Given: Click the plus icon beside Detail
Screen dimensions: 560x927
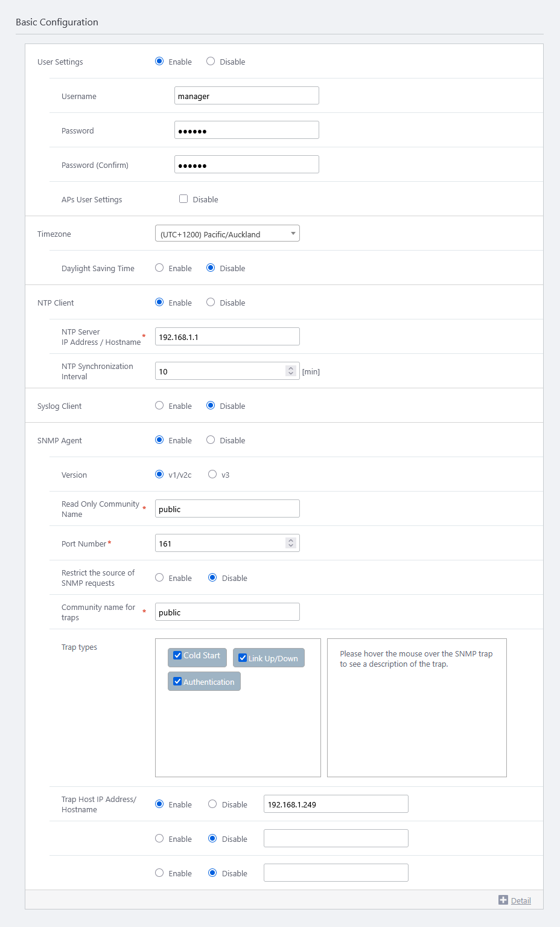Looking at the screenshot, I should [x=503, y=900].
